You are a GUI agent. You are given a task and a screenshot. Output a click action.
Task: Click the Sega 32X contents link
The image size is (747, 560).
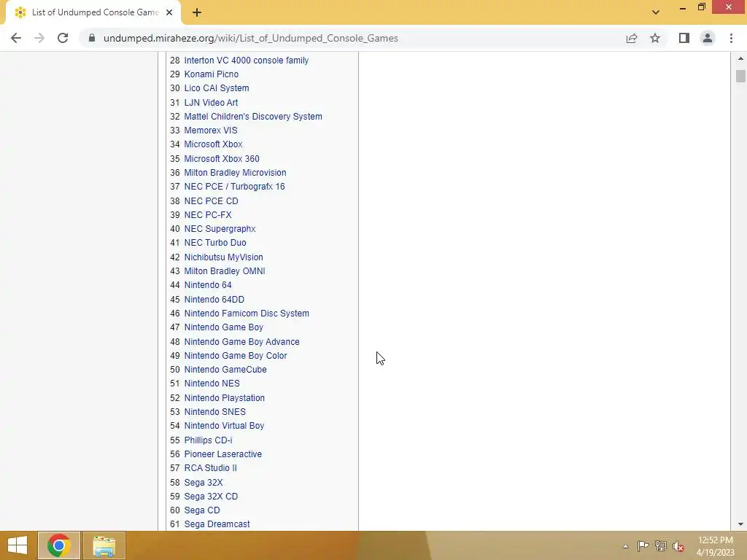pyautogui.click(x=204, y=483)
